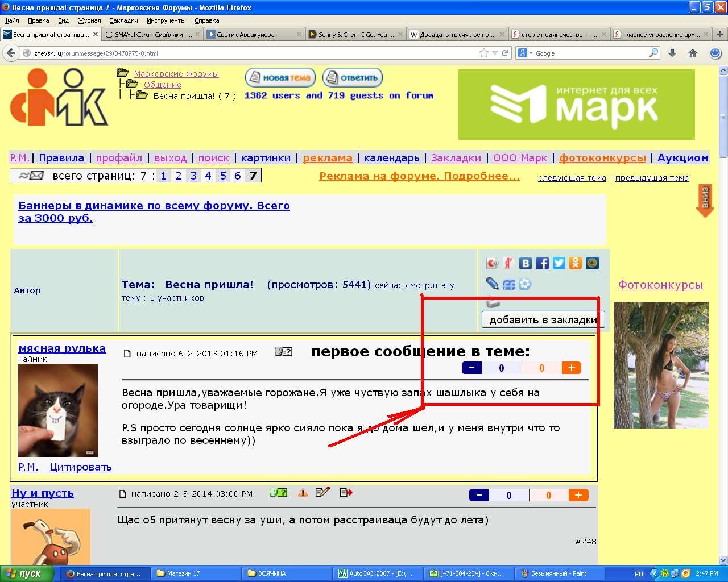Switch to SMAYLIKI.ru tab

pos(152,34)
